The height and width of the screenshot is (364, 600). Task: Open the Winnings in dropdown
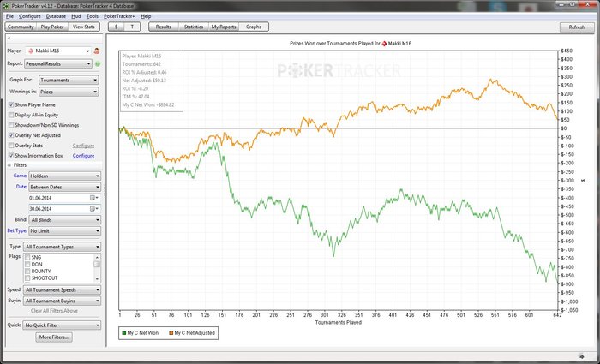(69, 92)
